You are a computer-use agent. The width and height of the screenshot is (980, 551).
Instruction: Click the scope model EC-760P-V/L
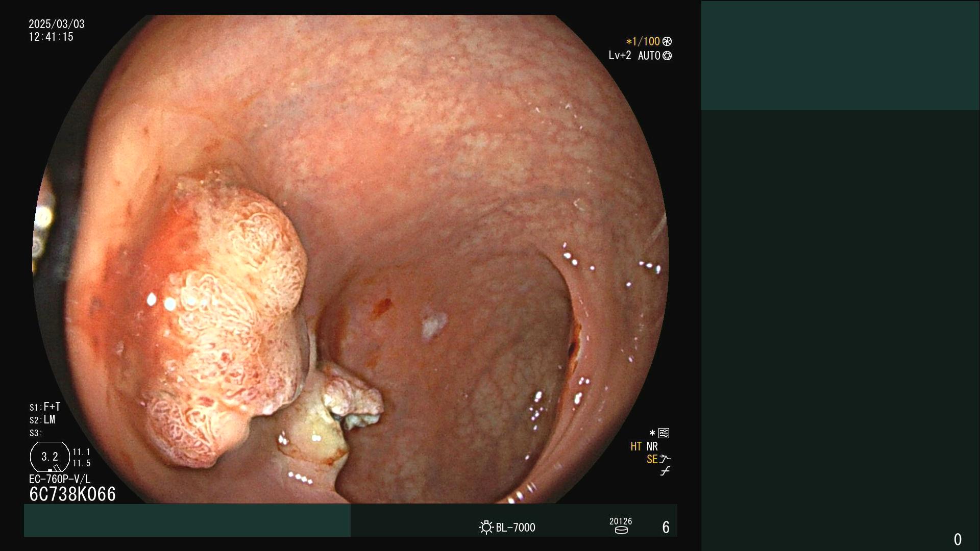point(60,479)
